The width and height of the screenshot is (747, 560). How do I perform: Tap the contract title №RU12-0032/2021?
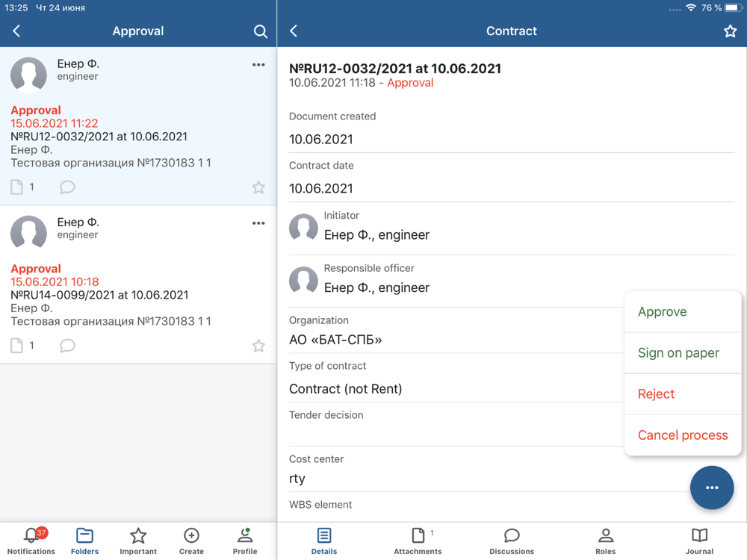point(395,69)
